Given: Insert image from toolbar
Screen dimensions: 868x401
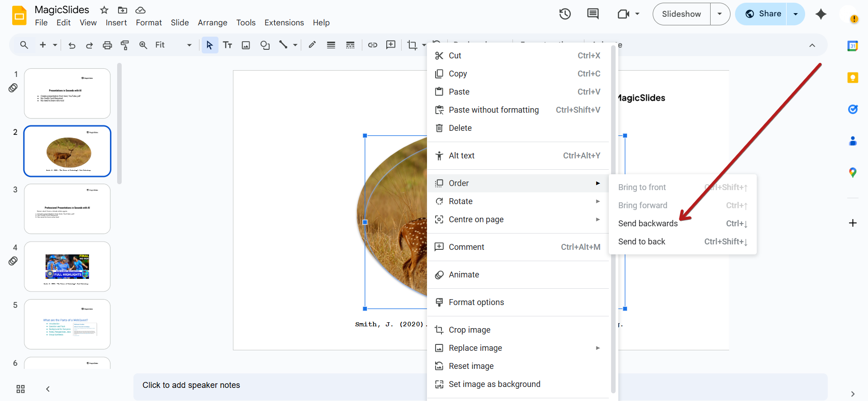Looking at the screenshot, I should (246, 45).
